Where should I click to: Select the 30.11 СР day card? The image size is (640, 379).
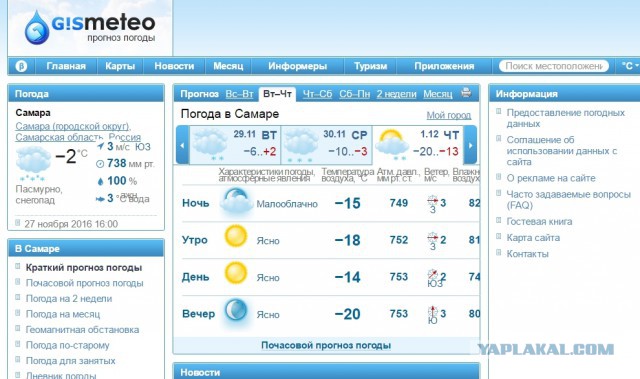click(x=327, y=145)
